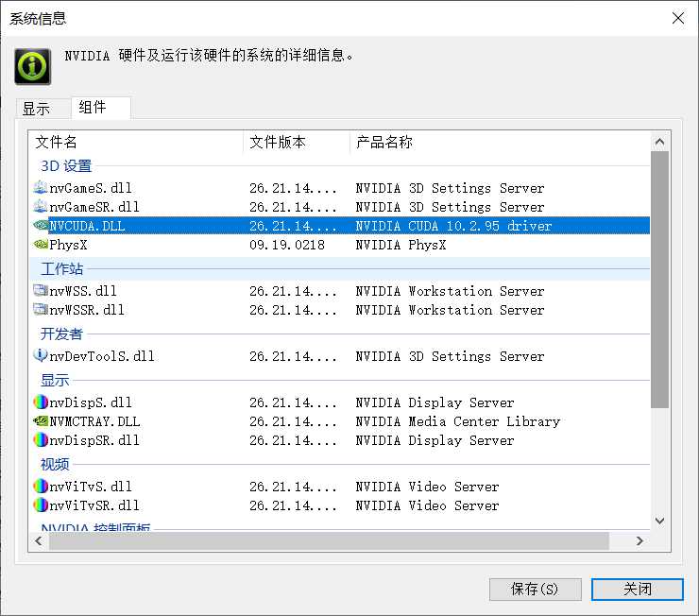Viewport: 699px width, 616px height.
Task: Click NVIDIA PhysX product name
Action: coord(401,245)
